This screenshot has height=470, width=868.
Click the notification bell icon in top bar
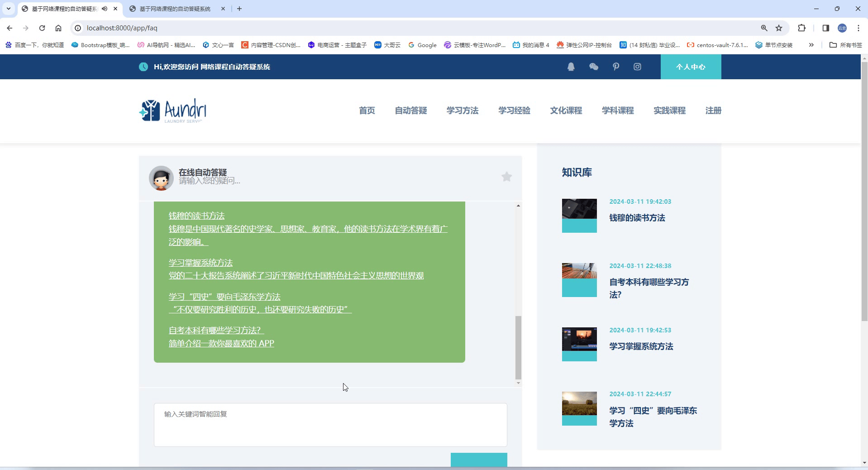coord(571,67)
